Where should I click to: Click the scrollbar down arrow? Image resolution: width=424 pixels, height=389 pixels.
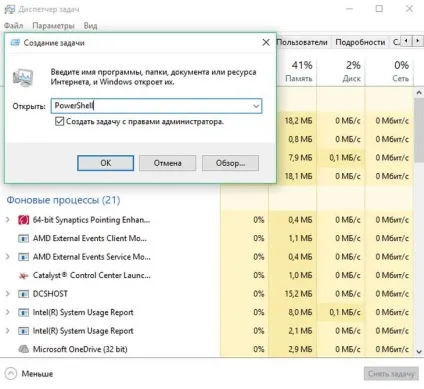coord(419,352)
